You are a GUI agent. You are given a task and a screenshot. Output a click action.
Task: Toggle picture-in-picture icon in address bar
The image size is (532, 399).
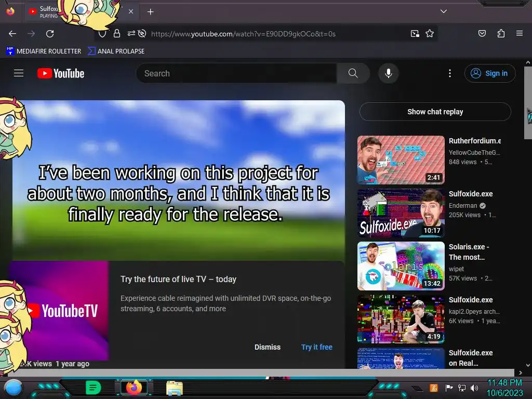coord(415,34)
